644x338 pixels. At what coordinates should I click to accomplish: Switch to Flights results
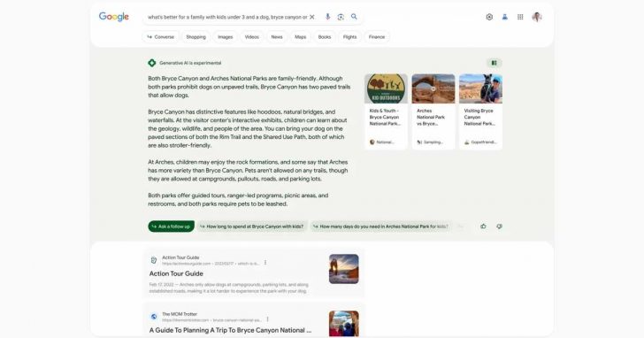[x=350, y=37]
